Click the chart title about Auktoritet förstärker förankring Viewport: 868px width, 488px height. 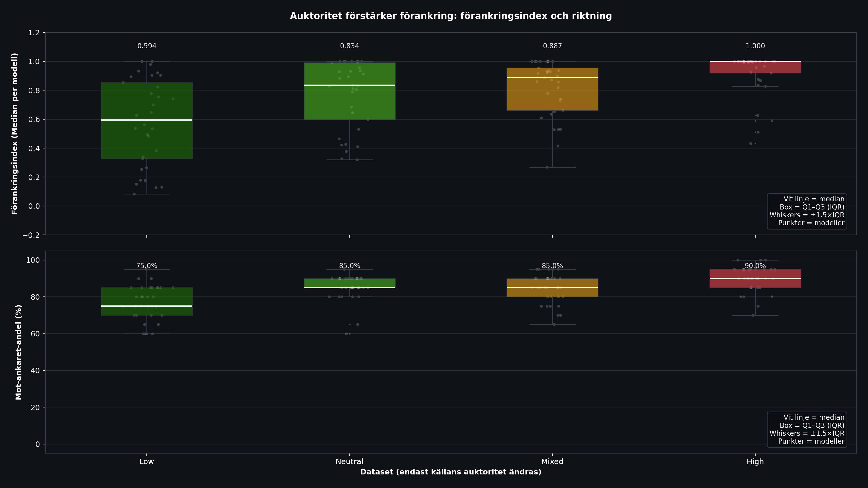[451, 16]
